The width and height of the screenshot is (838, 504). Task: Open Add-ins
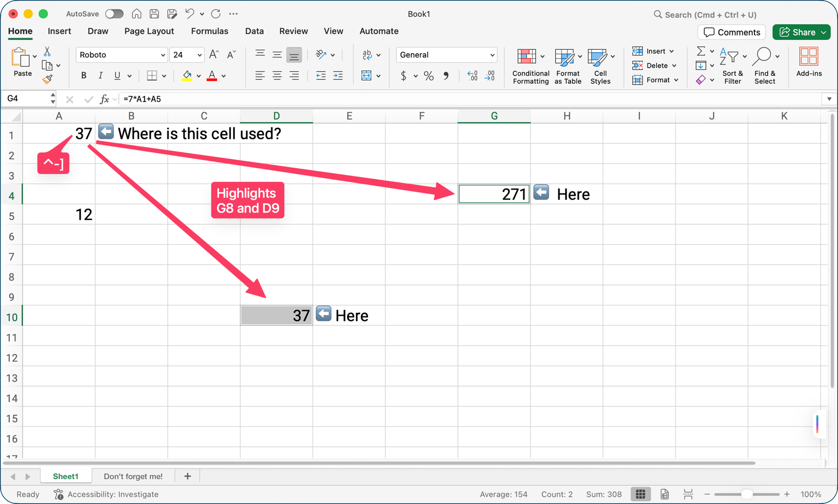tap(809, 62)
